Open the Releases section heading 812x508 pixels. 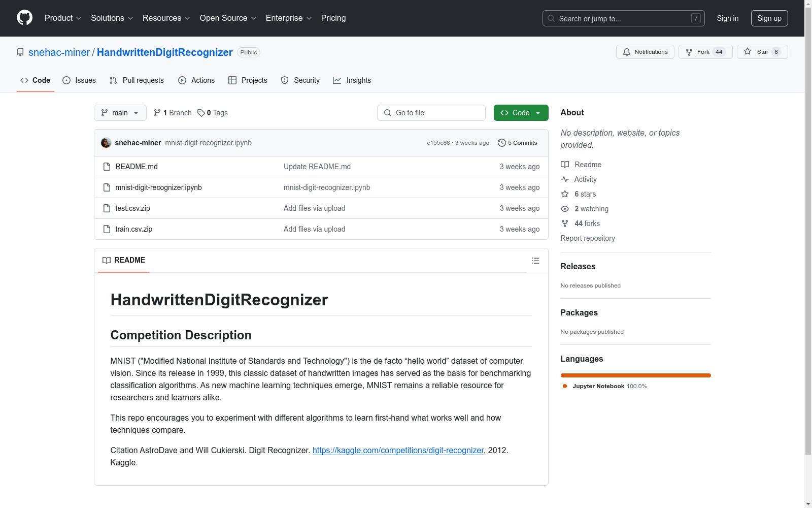click(x=578, y=266)
